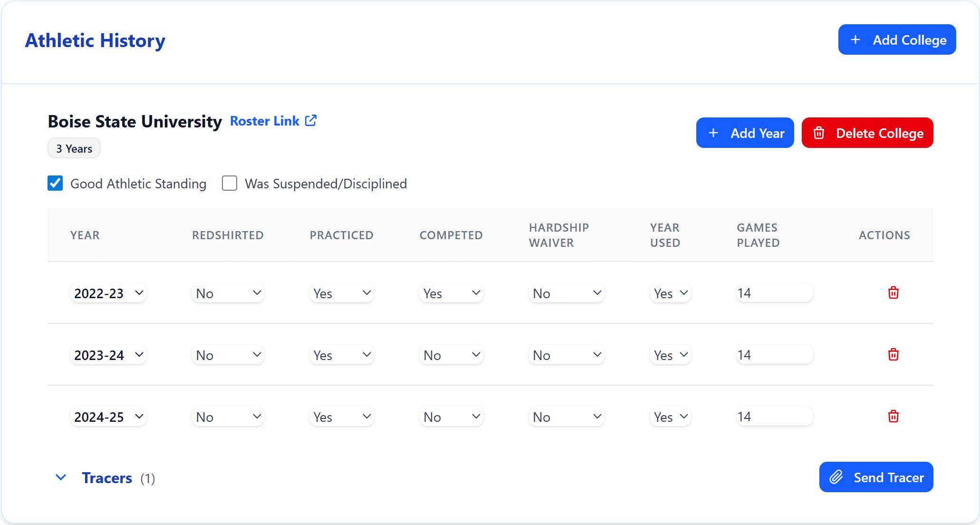980x525 pixels.
Task: Open Year Used dropdown for 2024-25
Action: [670, 417]
